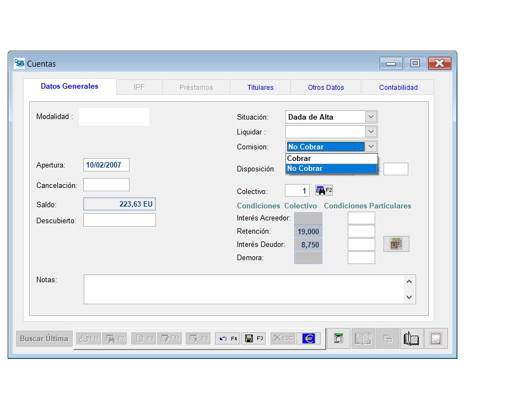Click the undo F4 toolbar button
This screenshot has width=513, height=420.
tap(227, 338)
